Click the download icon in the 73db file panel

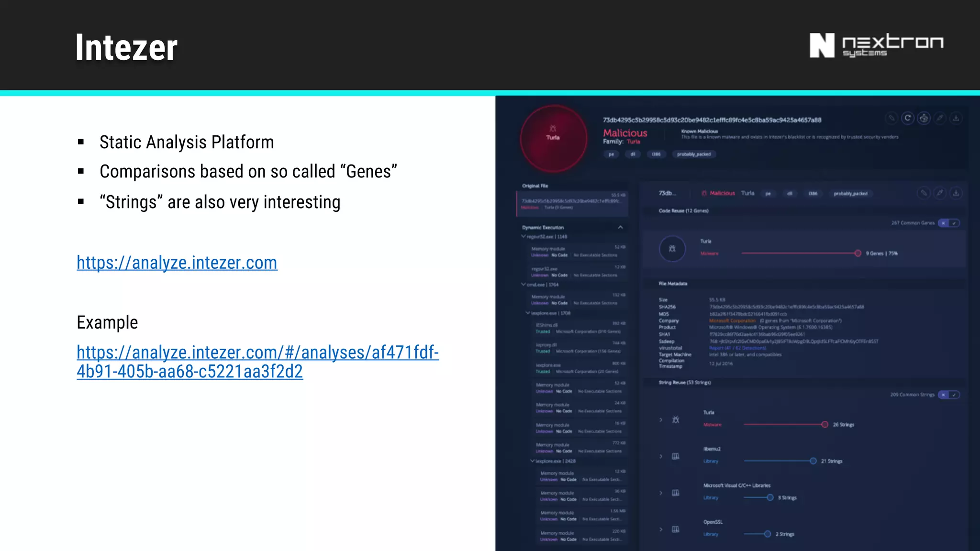[x=956, y=193]
